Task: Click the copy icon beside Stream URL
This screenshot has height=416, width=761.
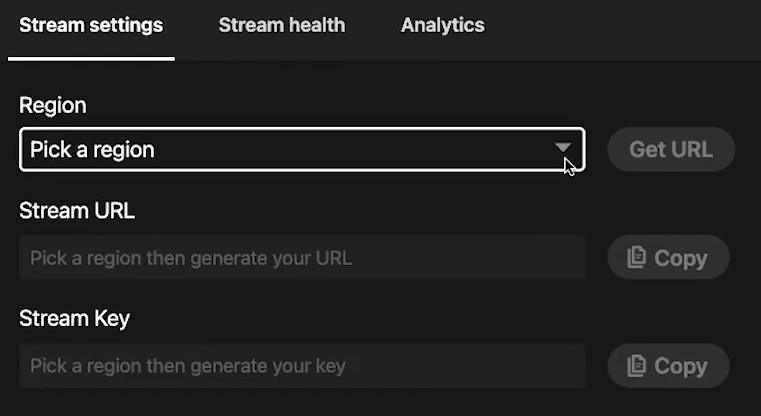Action: (x=636, y=258)
